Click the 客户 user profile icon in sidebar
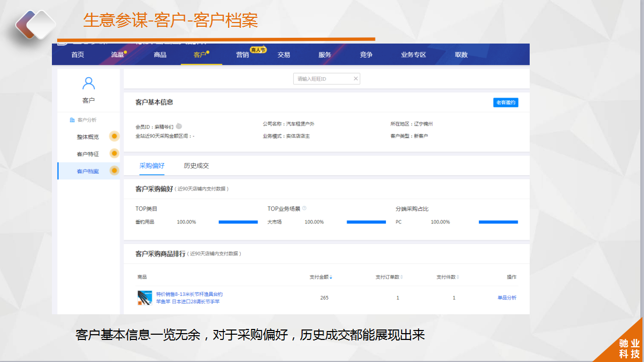 click(x=89, y=83)
